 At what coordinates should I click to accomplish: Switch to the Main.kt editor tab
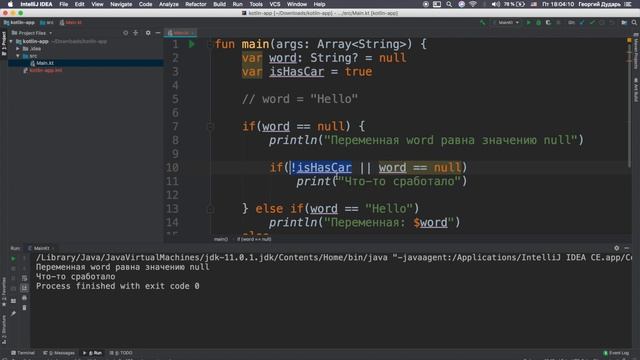pos(181,33)
